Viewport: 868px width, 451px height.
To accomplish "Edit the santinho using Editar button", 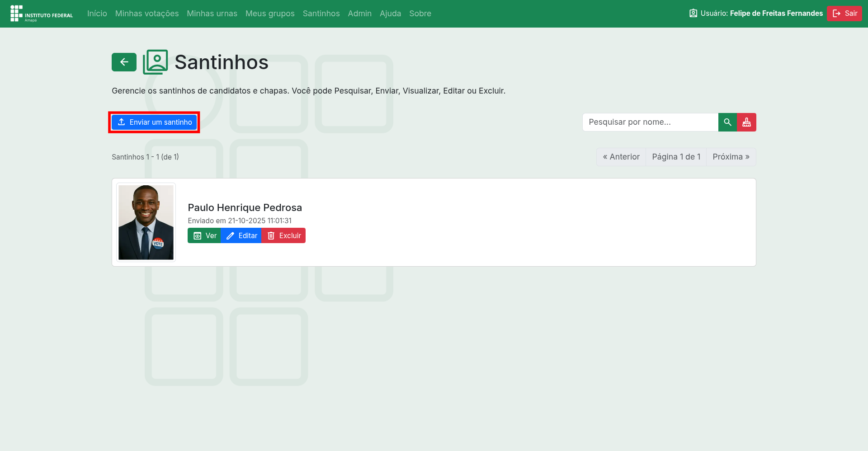I will [241, 236].
